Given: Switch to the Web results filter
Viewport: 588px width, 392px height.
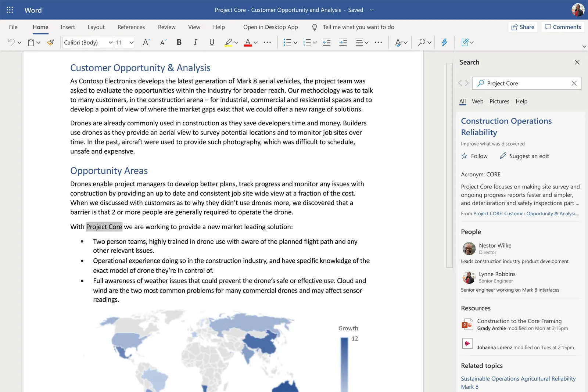Looking at the screenshot, I should point(478,101).
